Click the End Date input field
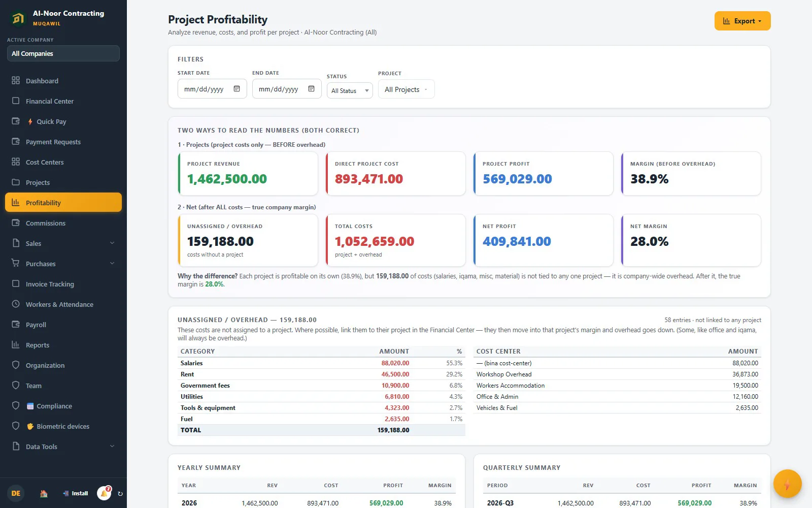The width and height of the screenshot is (812, 508). click(287, 89)
